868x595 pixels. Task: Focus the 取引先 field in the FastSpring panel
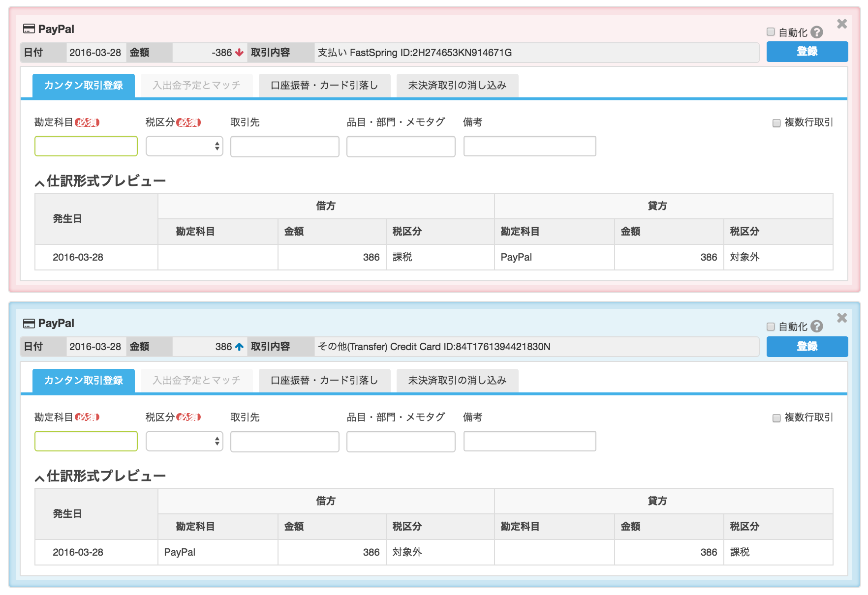pyautogui.click(x=285, y=147)
